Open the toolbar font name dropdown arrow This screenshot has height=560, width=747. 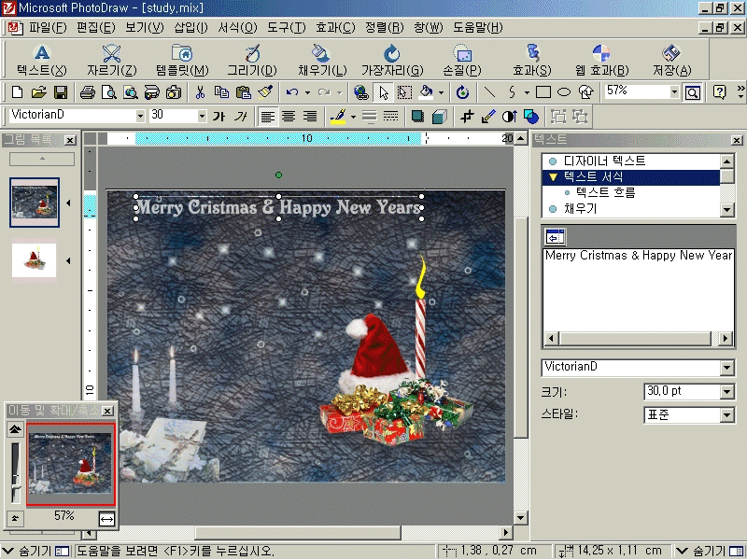pyautogui.click(x=140, y=116)
